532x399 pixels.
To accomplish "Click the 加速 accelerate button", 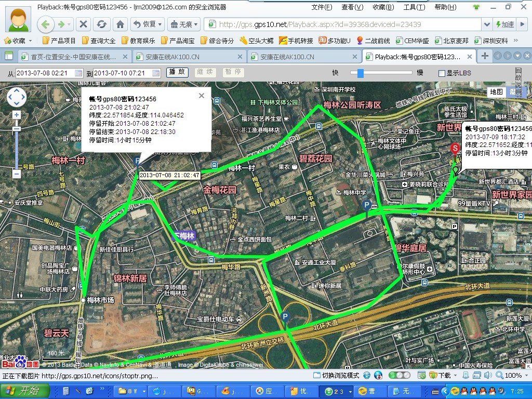I will tap(504, 24).
